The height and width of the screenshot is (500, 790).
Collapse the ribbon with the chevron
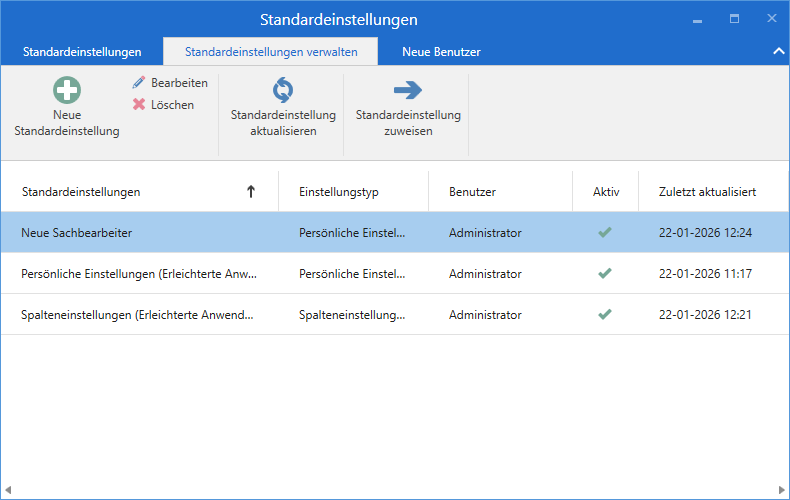point(778,51)
